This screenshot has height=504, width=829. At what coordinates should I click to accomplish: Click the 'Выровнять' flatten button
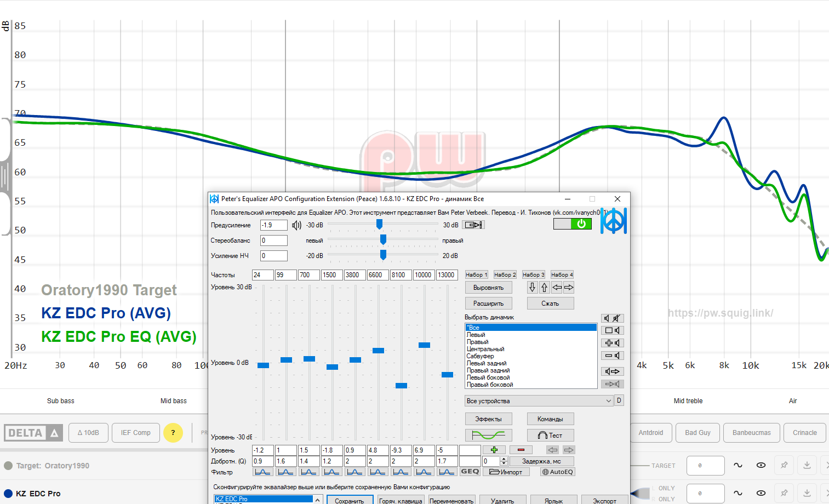pos(489,288)
